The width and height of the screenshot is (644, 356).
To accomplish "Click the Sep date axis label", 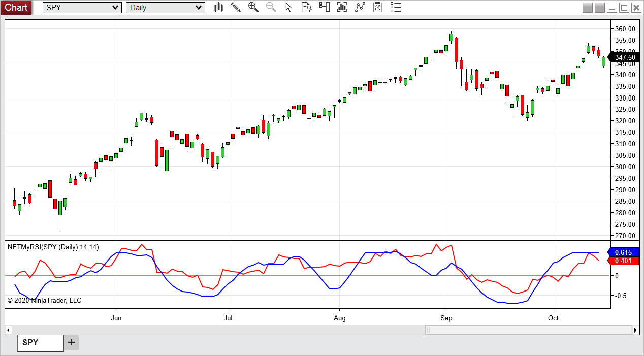I will [446, 318].
